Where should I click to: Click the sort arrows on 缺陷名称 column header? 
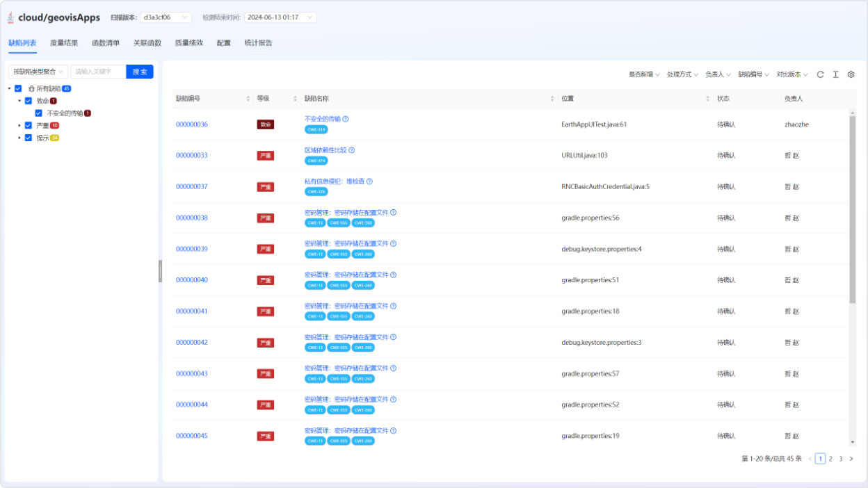click(552, 99)
